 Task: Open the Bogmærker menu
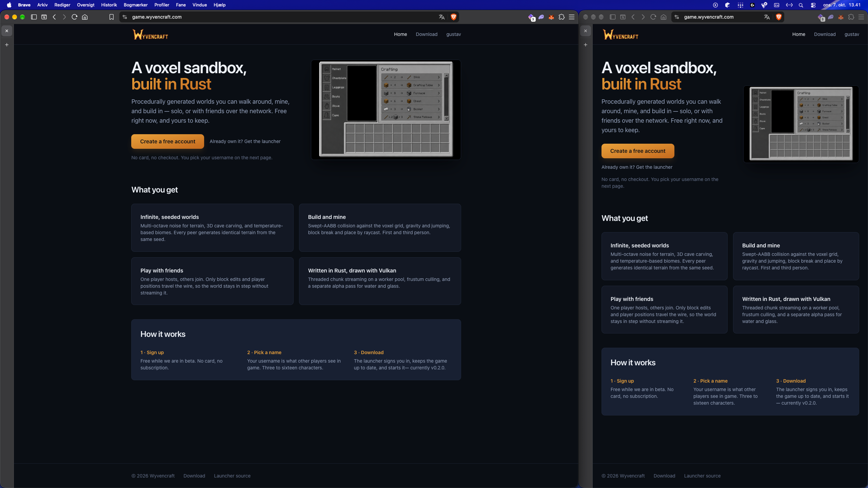pyautogui.click(x=136, y=5)
